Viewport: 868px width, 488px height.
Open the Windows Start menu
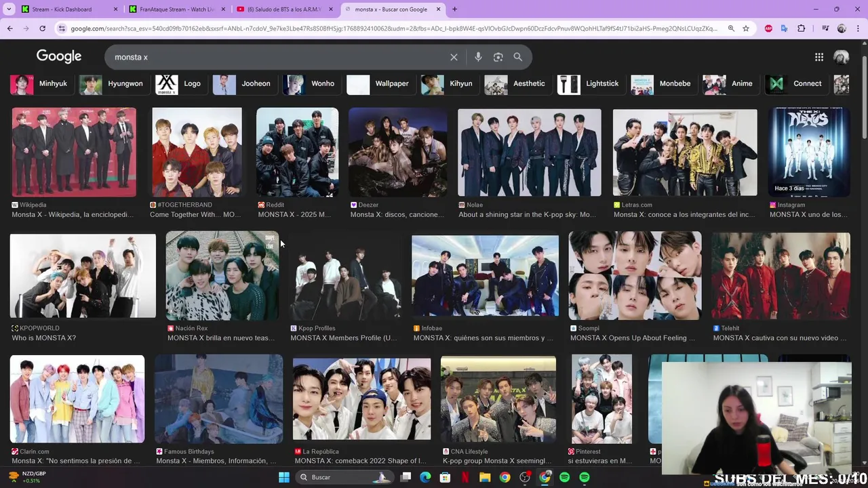click(x=284, y=477)
